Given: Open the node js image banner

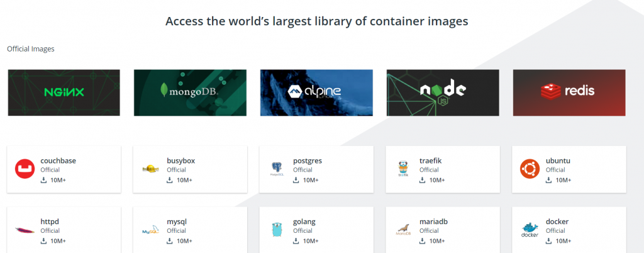Looking at the screenshot, I should 443,93.
